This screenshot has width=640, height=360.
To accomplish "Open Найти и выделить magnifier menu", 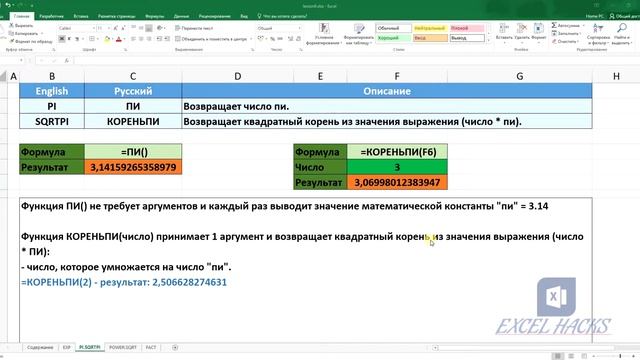I will click(x=622, y=34).
